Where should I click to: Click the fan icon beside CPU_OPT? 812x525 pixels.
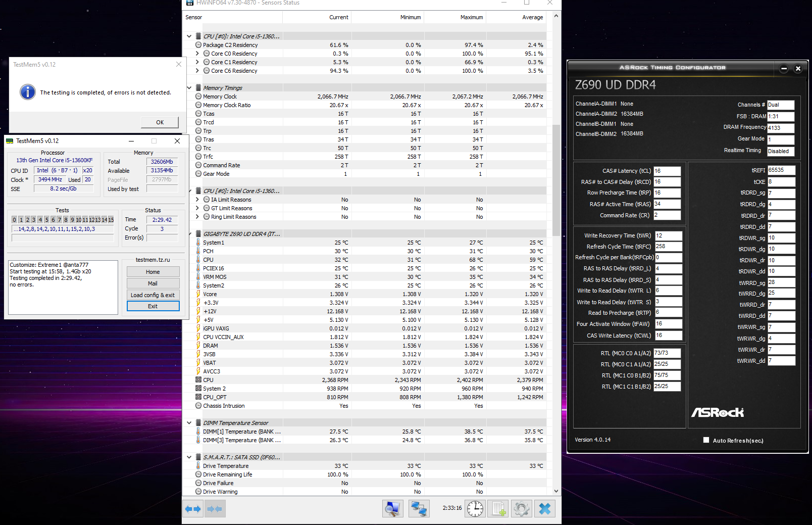(x=198, y=397)
